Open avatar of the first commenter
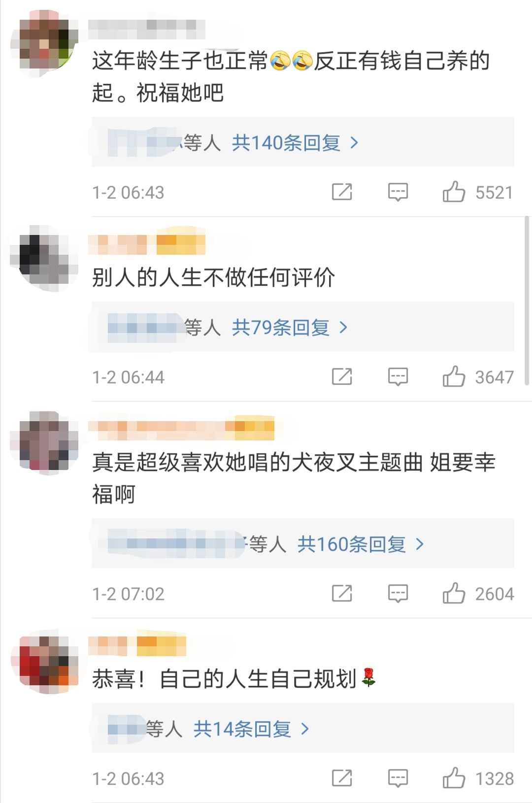 [44, 43]
